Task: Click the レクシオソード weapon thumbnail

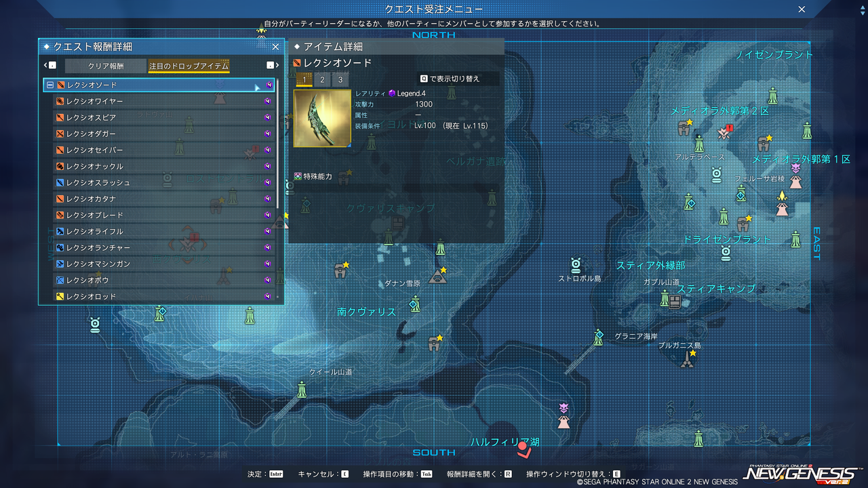Action: click(x=322, y=119)
